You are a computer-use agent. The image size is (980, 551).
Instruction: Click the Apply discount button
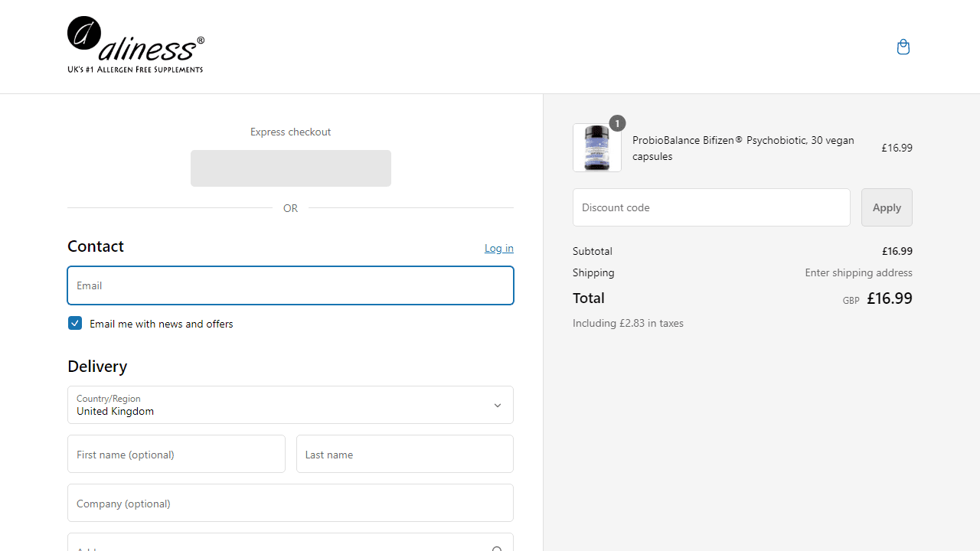click(x=887, y=207)
